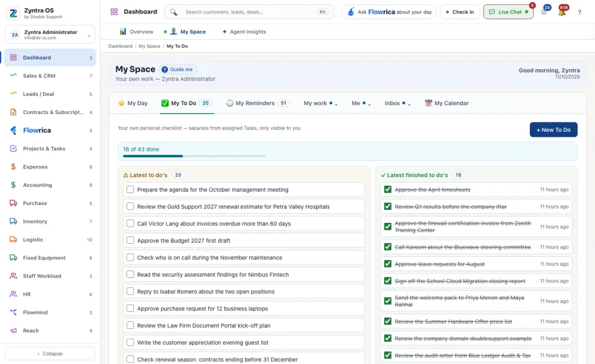The image size is (595, 364).
Task: Tick the Petra Valley Hospitals renewal to-do
Action: 130,206
